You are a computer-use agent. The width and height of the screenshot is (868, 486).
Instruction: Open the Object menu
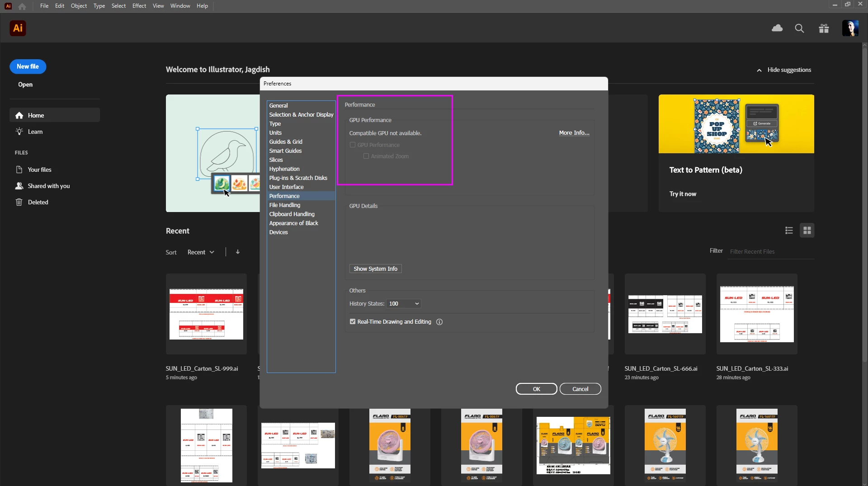[79, 6]
